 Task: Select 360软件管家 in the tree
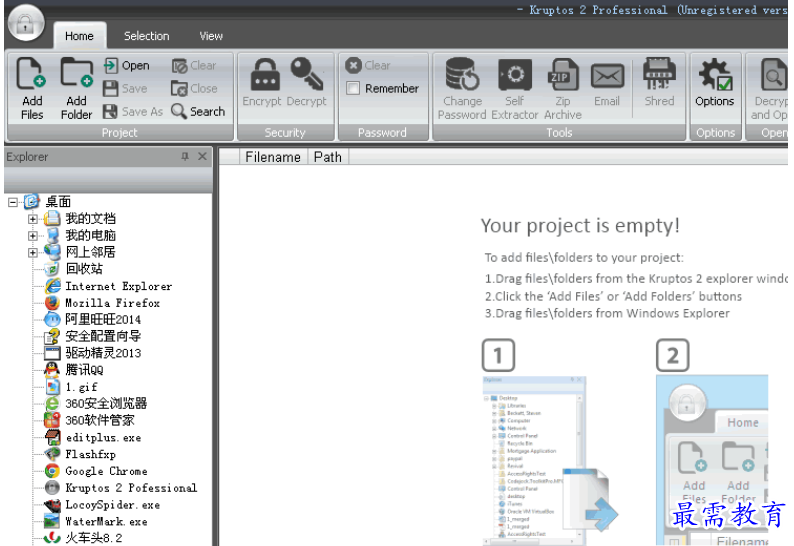click(100, 420)
